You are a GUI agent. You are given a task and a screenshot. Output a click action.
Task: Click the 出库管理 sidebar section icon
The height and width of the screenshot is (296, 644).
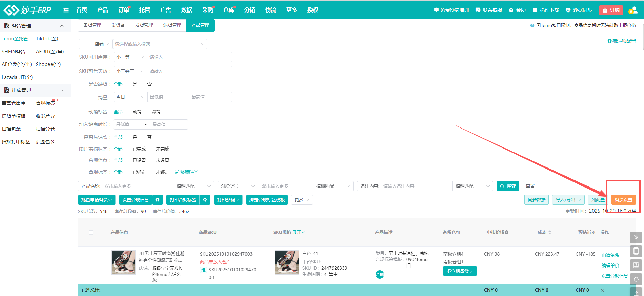(6, 90)
